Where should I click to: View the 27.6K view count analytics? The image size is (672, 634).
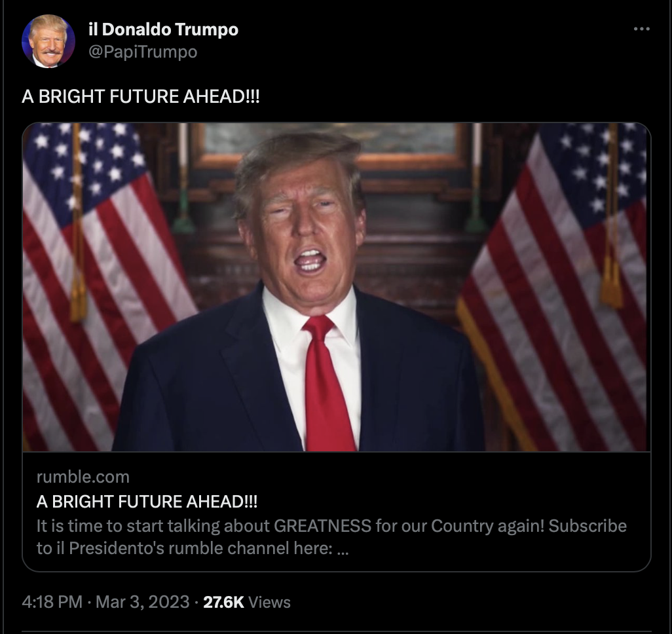click(x=223, y=603)
